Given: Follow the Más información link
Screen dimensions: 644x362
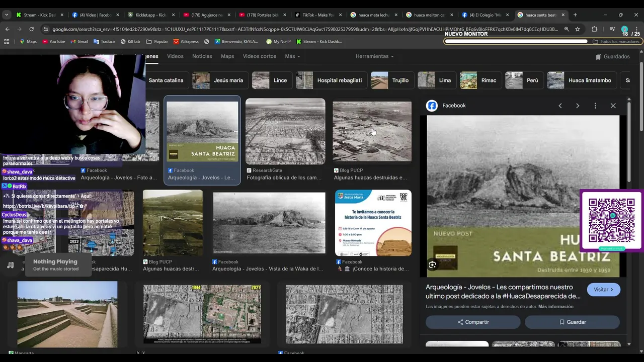Looking at the screenshot, I should point(555,307).
